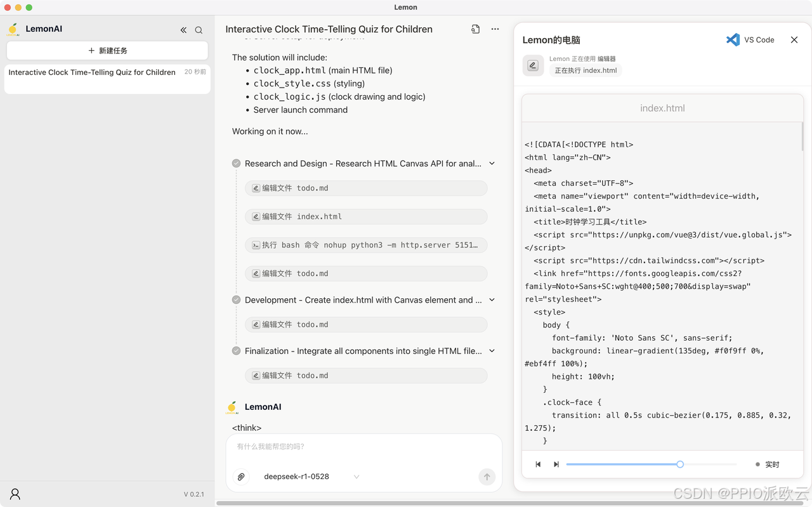Click the terminal icon on the bash command row
The height and width of the screenshot is (507, 812).
point(256,245)
